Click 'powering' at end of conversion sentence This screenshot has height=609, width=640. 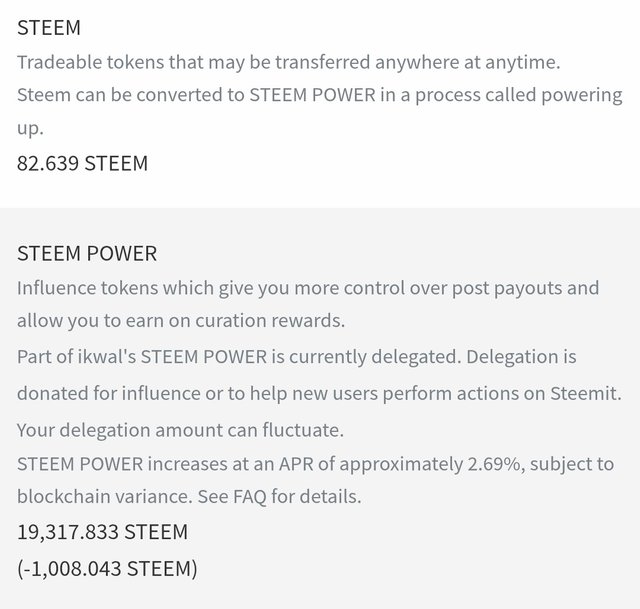coord(582,96)
